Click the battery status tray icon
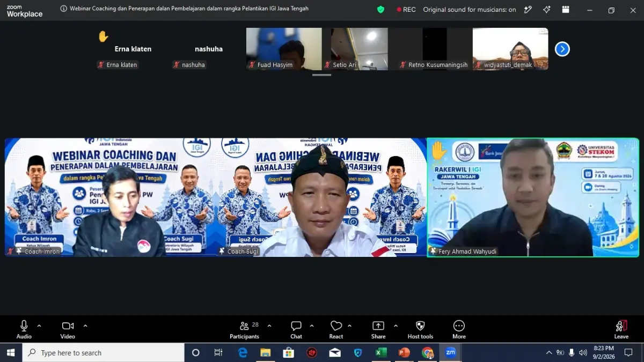This screenshot has width=644, height=362. [560, 352]
